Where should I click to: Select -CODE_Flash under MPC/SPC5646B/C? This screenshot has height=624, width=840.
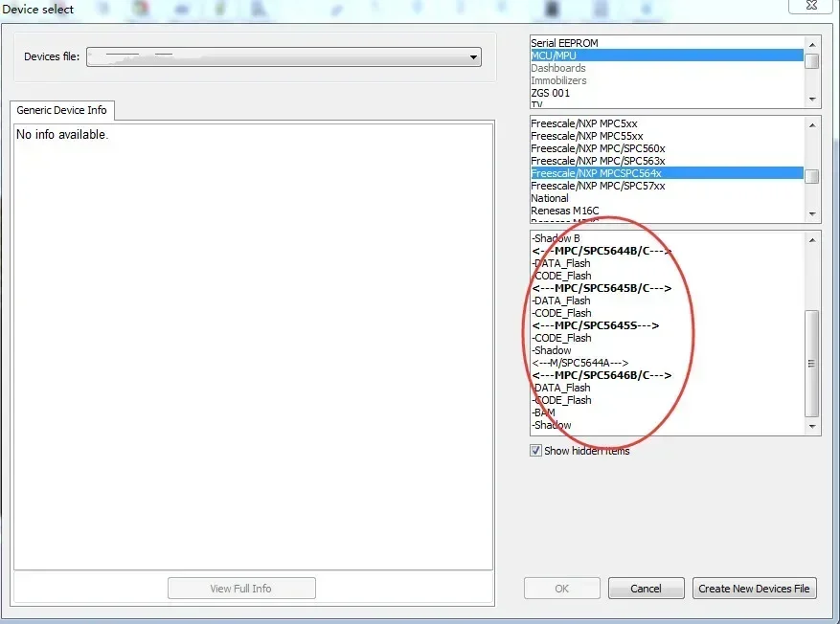[x=667, y=400]
